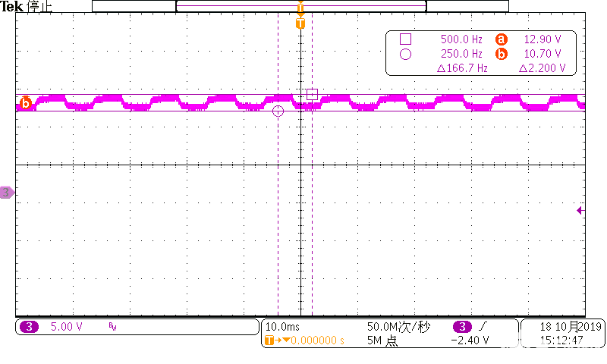Click the -2.40 V trigger level value
This screenshot has height=364, width=607.
click(x=470, y=340)
